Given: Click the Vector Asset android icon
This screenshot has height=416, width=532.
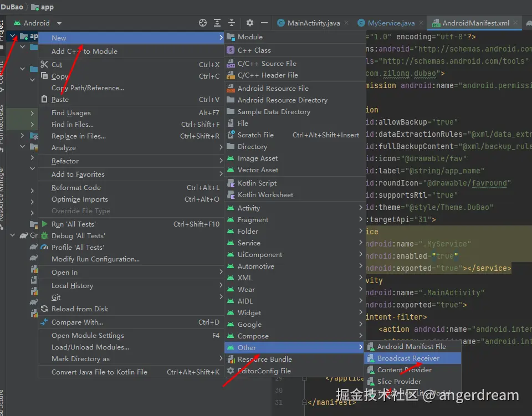Looking at the screenshot, I should tap(231, 170).
